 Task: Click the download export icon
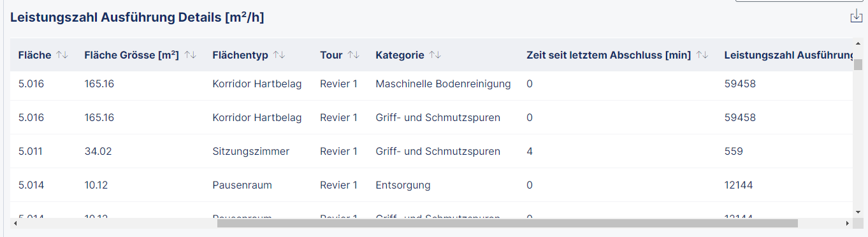pos(856,17)
